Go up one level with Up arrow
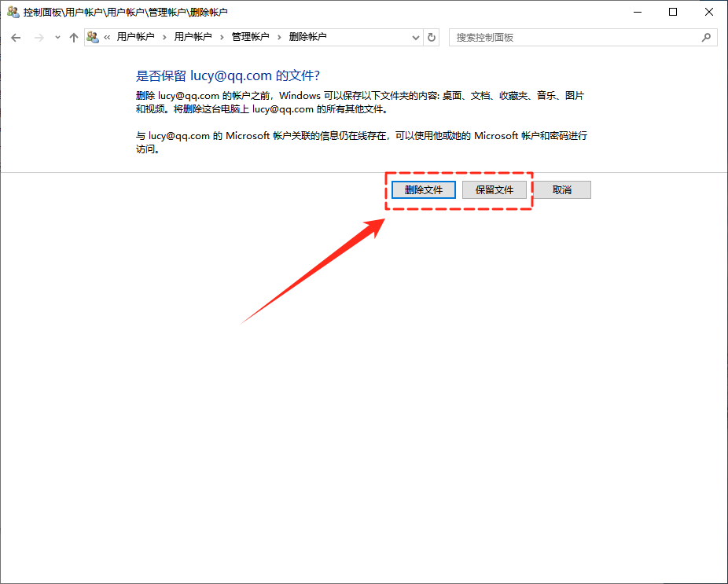Viewport: 728px width, 584px height. (x=74, y=38)
